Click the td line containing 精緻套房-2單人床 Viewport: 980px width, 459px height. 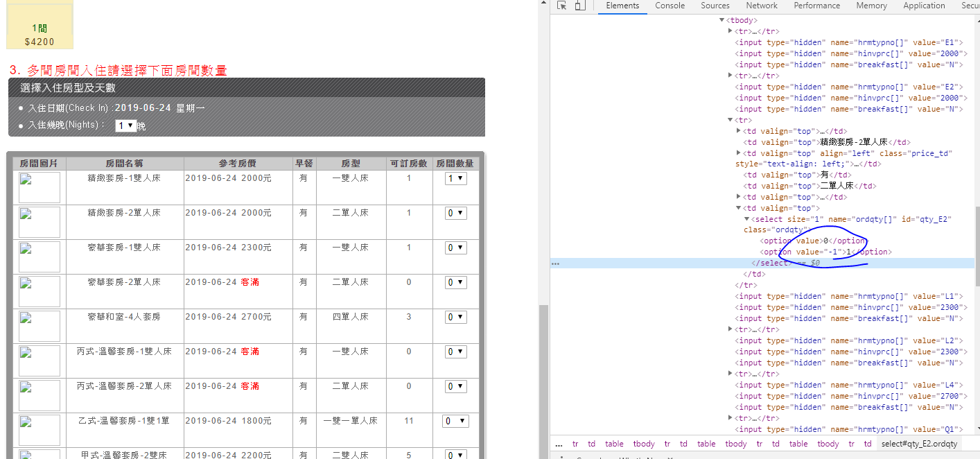[x=827, y=142]
